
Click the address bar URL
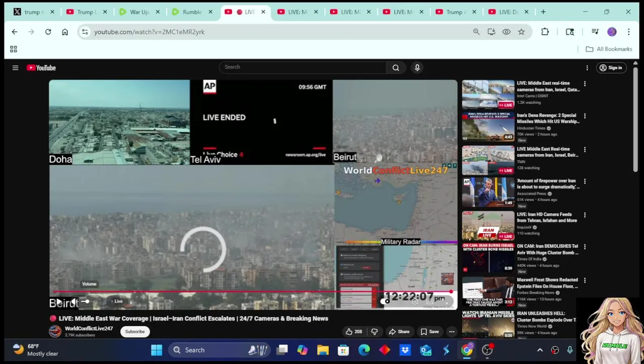coord(149,32)
